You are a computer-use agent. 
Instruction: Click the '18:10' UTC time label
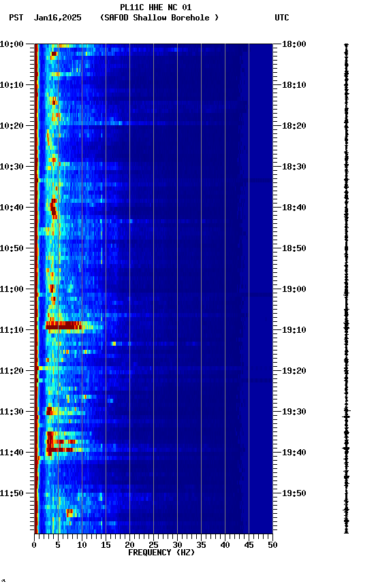point(294,85)
